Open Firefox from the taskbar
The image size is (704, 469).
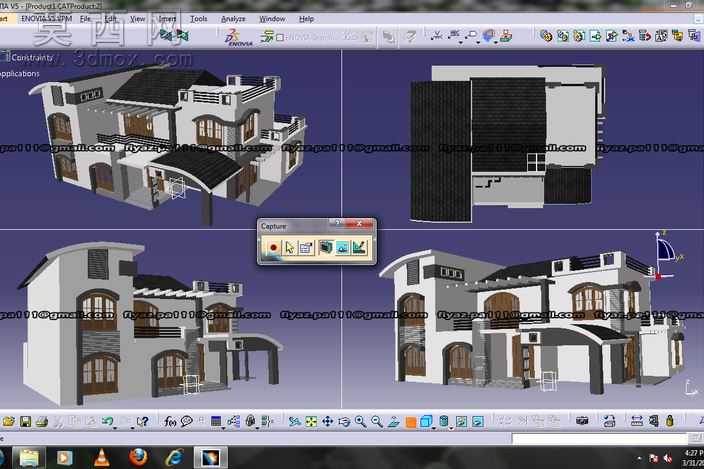pos(138,457)
